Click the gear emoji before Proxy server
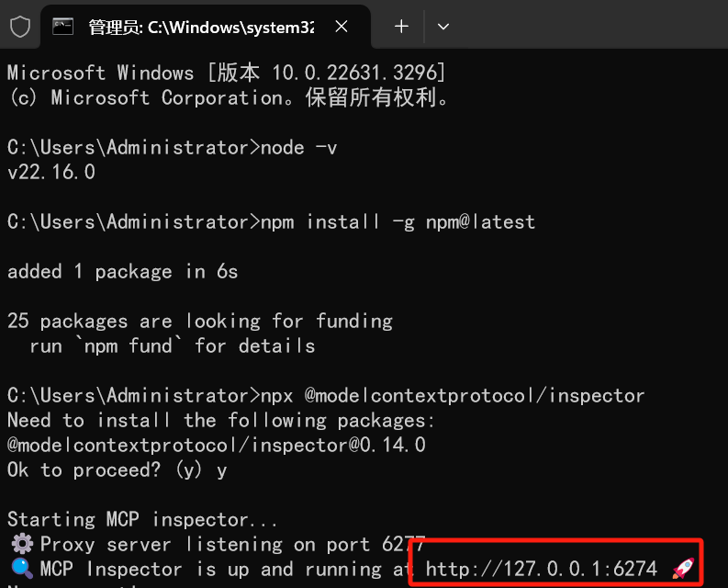 pyautogui.click(x=20, y=544)
